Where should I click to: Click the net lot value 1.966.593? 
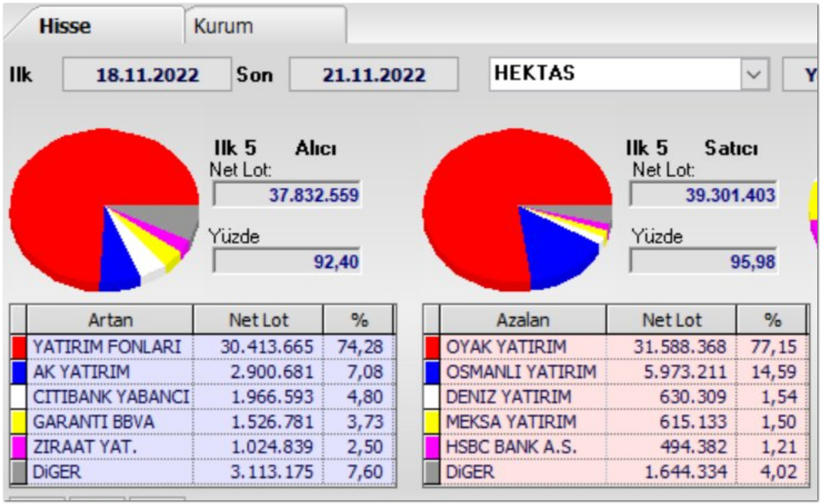pos(272,397)
